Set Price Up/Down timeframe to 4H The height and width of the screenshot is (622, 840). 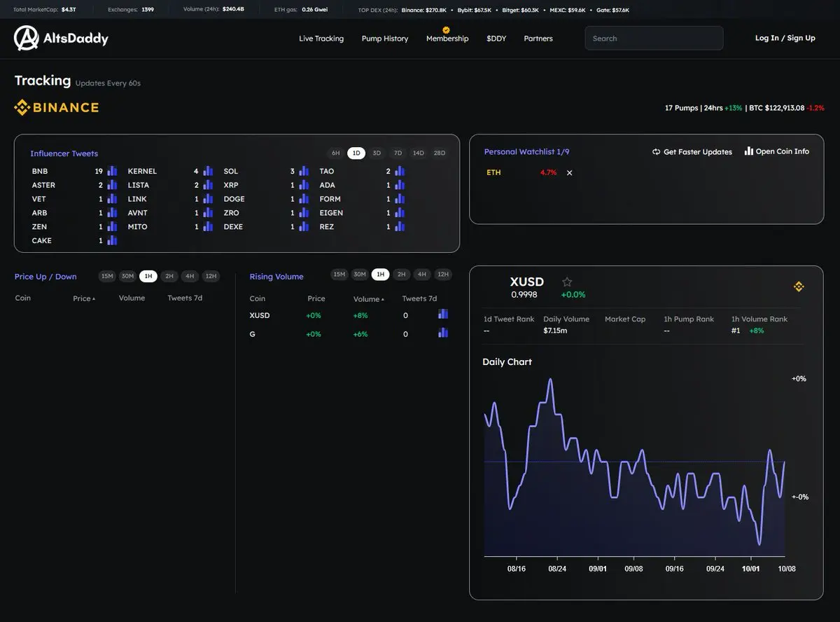(x=190, y=276)
